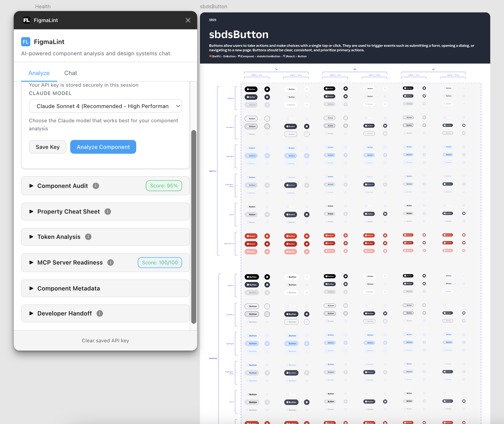The image size is (504, 424).
Task: Select the sbdsButton frame label on canvas
Action: click(x=213, y=6)
